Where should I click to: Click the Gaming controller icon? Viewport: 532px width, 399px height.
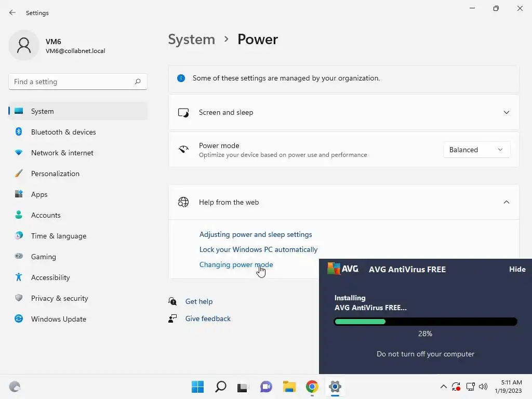coord(19,256)
